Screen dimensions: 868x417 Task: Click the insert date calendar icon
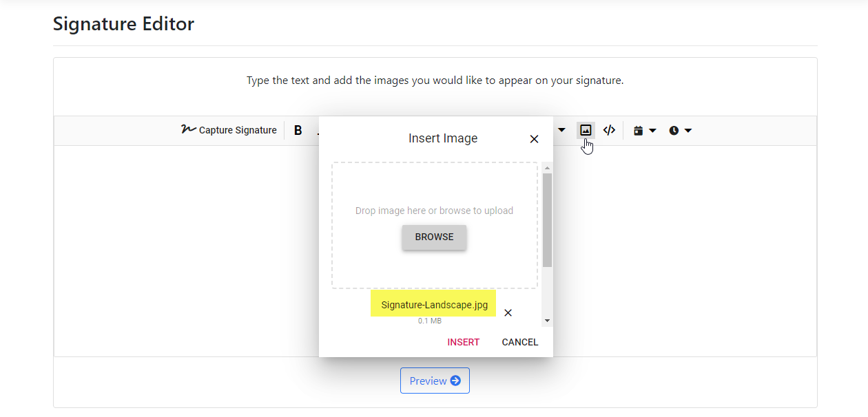pyautogui.click(x=638, y=130)
